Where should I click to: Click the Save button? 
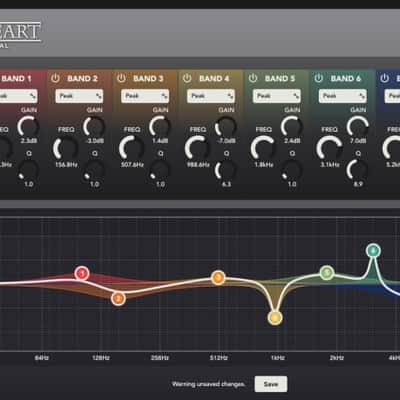(271, 384)
